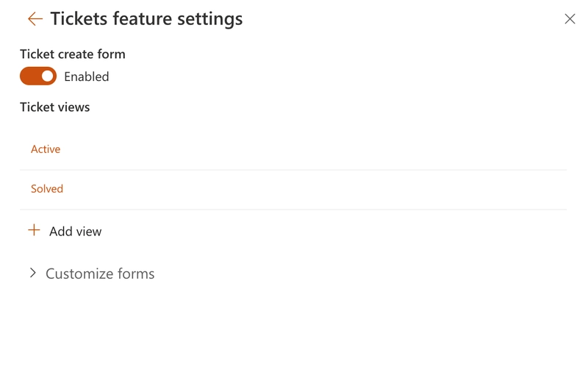Expand the Customize forms section label
The image size is (588, 367).
[100, 274]
